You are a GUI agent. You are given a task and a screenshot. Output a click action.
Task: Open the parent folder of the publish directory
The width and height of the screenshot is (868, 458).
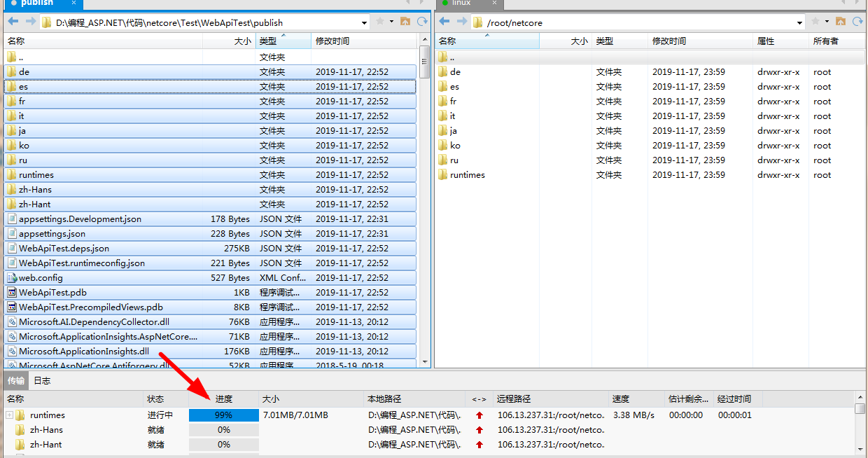405,22
